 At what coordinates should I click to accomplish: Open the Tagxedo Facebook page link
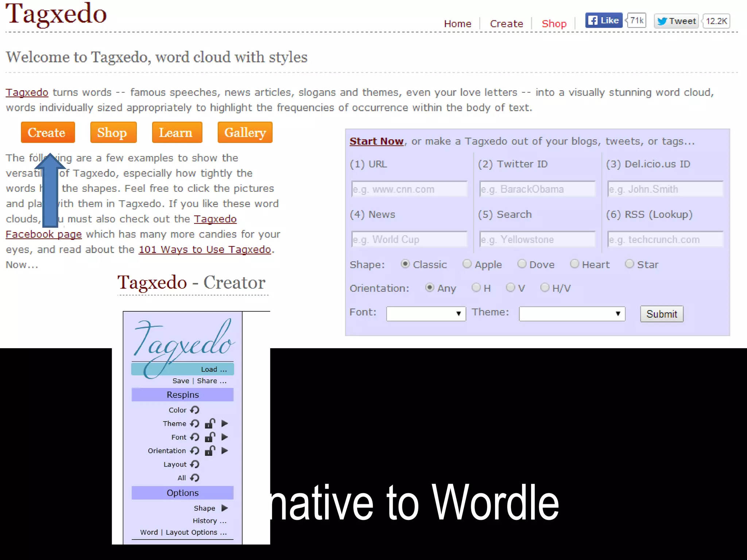point(44,234)
